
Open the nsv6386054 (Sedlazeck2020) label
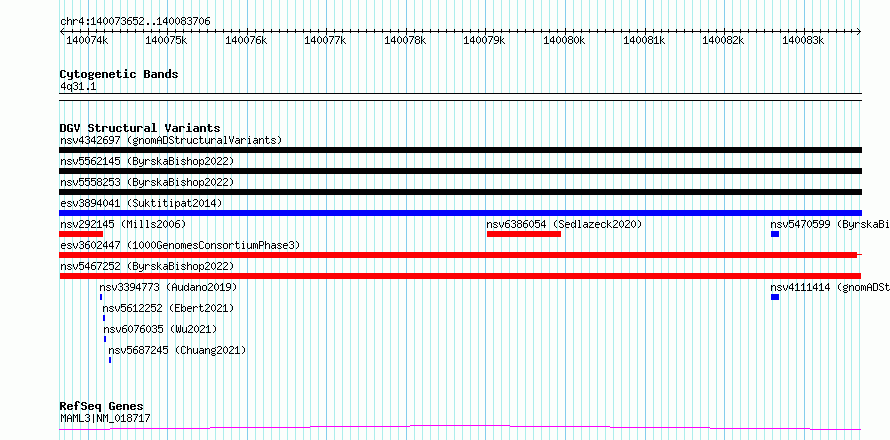pos(564,224)
